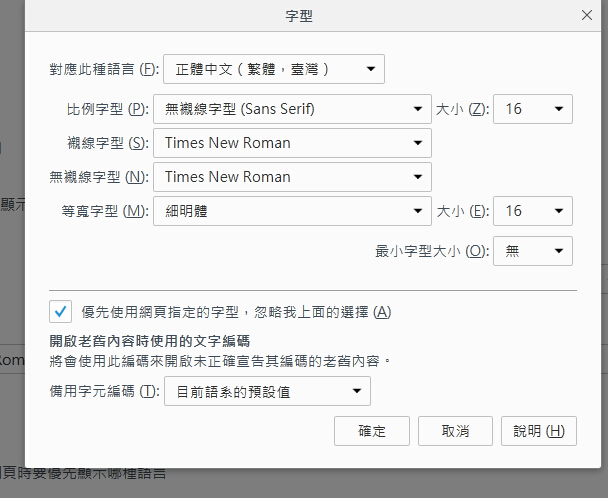Expand the 最小字型大小 dropdown
The width and height of the screenshot is (608, 498).
click(533, 251)
